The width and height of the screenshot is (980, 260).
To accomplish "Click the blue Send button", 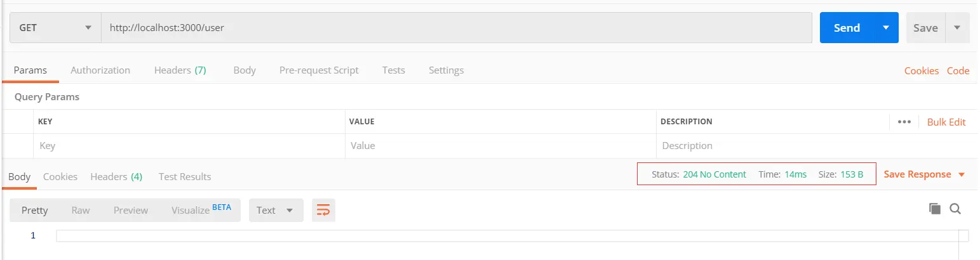I will [847, 28].
